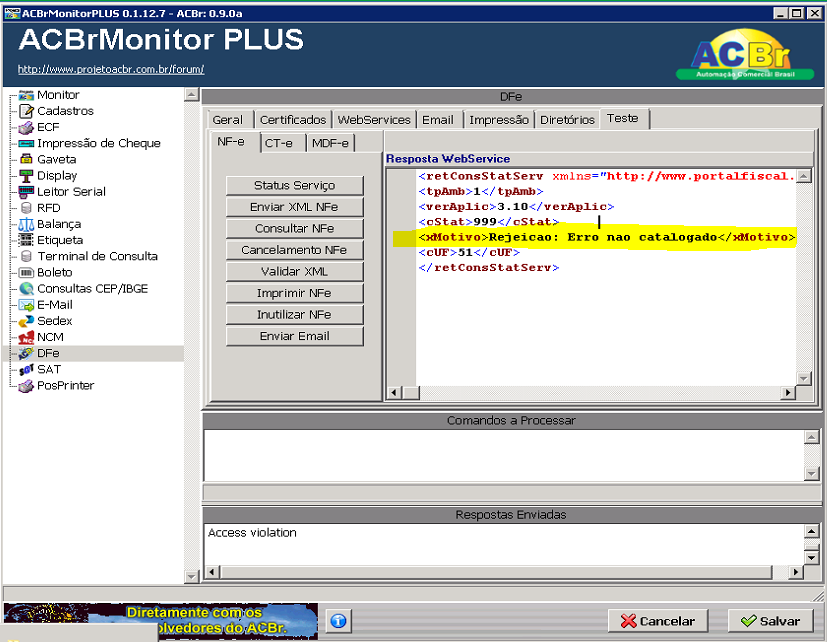Click sidebar tree scroll-up arrow
Image resolution: width=827 pixels, height=642 pixels.
[191, 95]
